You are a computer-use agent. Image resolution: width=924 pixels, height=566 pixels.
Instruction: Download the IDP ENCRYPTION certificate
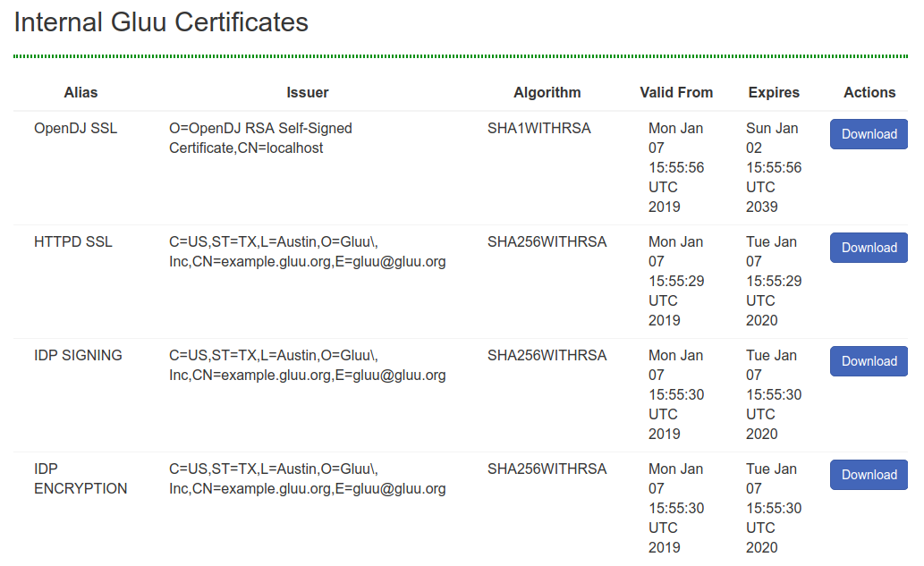868,474
